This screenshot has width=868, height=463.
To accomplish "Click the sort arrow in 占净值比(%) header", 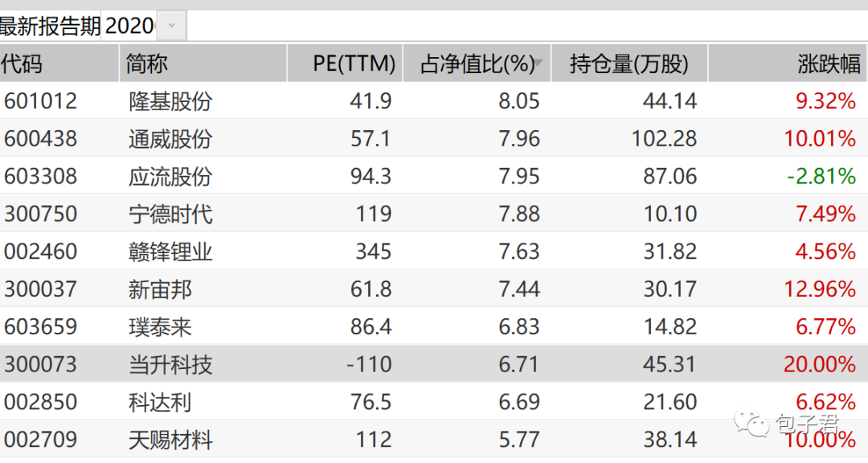I will pos(538,64).
